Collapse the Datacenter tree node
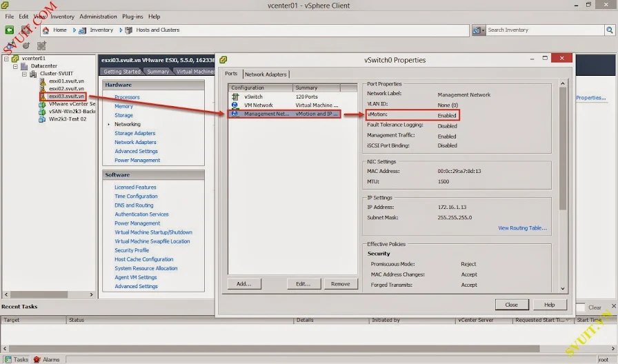 15,66
